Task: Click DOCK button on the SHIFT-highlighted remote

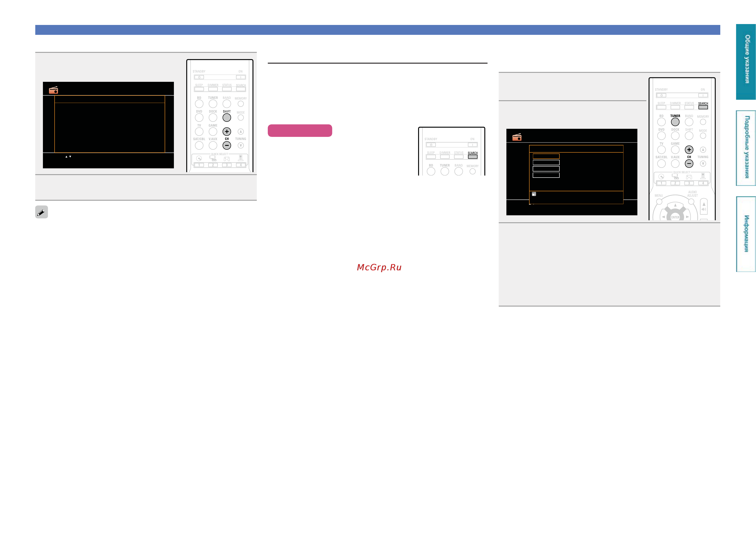Action: pos(213,118)
